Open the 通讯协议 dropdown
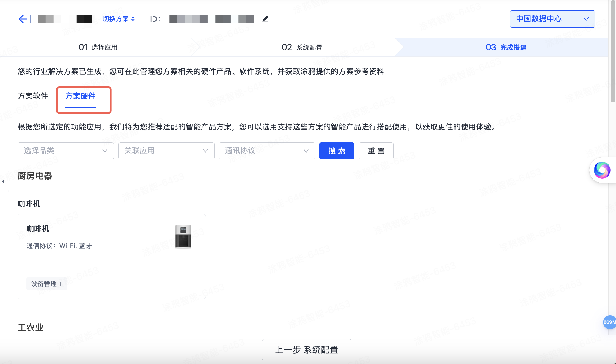 pos(267,151)
